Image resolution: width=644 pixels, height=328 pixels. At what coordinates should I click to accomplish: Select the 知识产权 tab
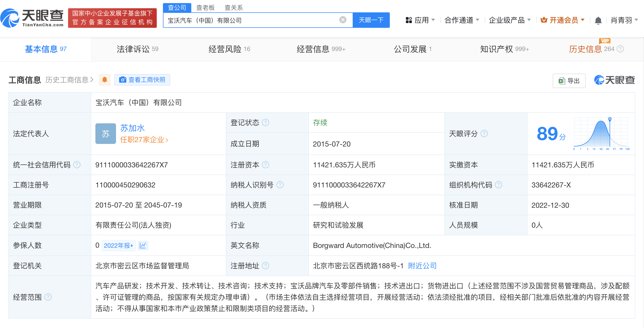coord(505,49)
